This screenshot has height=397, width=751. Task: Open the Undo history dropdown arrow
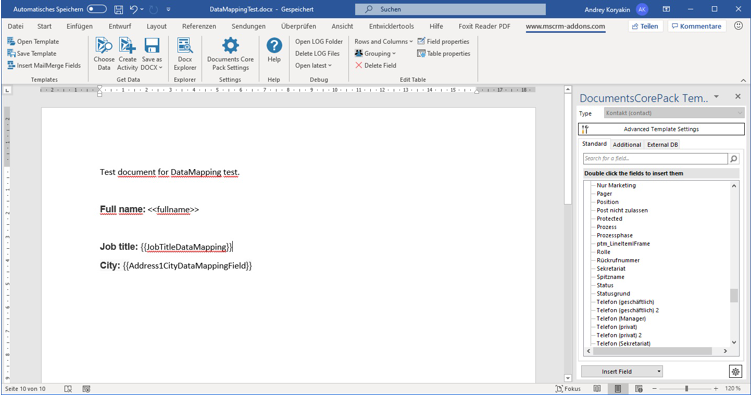pos(142,9)
